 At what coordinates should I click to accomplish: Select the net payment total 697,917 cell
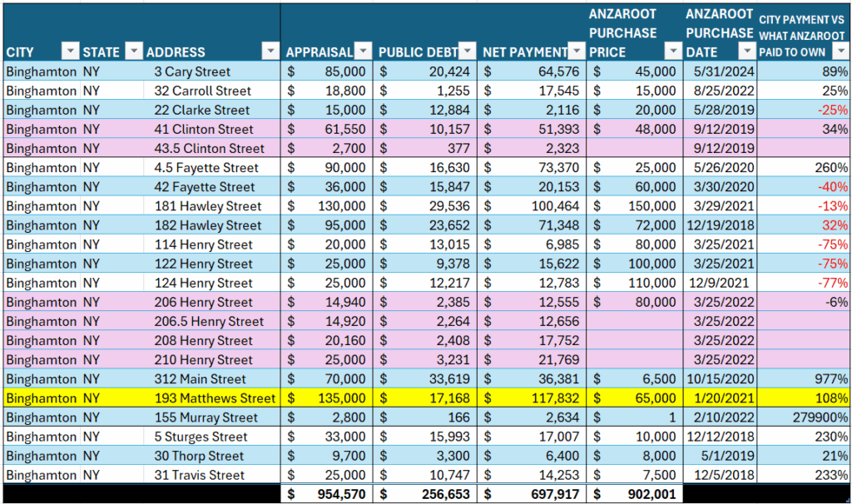[x=531, y=495]
